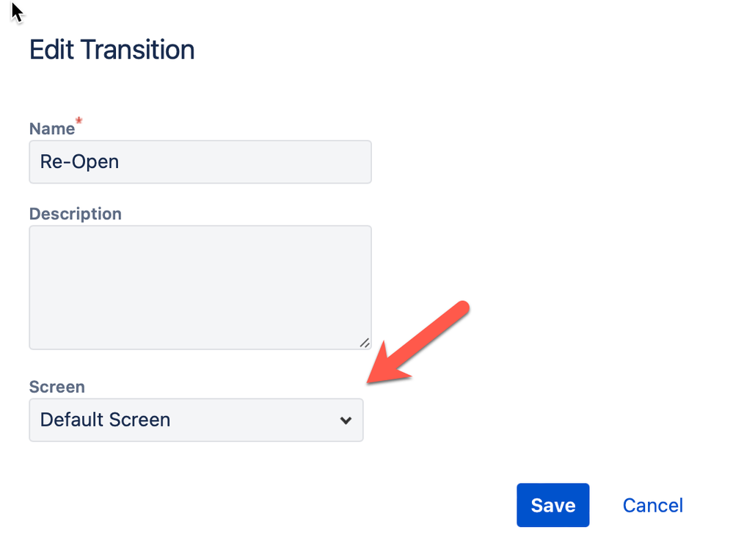
Task: Place cursor on the Re-Open text
Action: [x=79, y=162]
